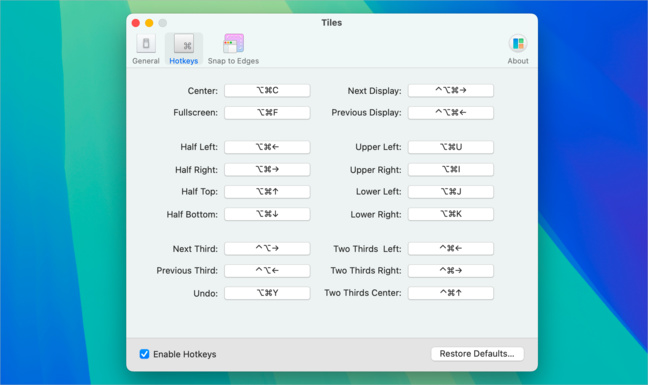
Task: Click the Upper Left hotkey field
Action: tap(451, 147)
